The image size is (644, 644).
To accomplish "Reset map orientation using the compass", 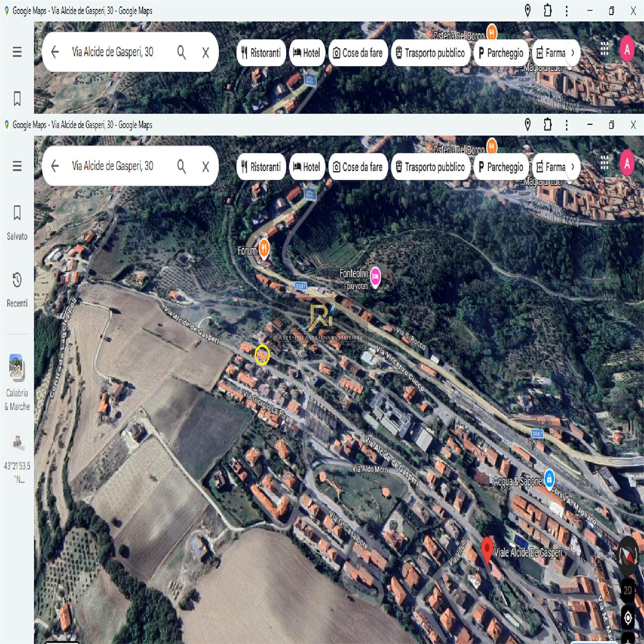I will point(628,556).
